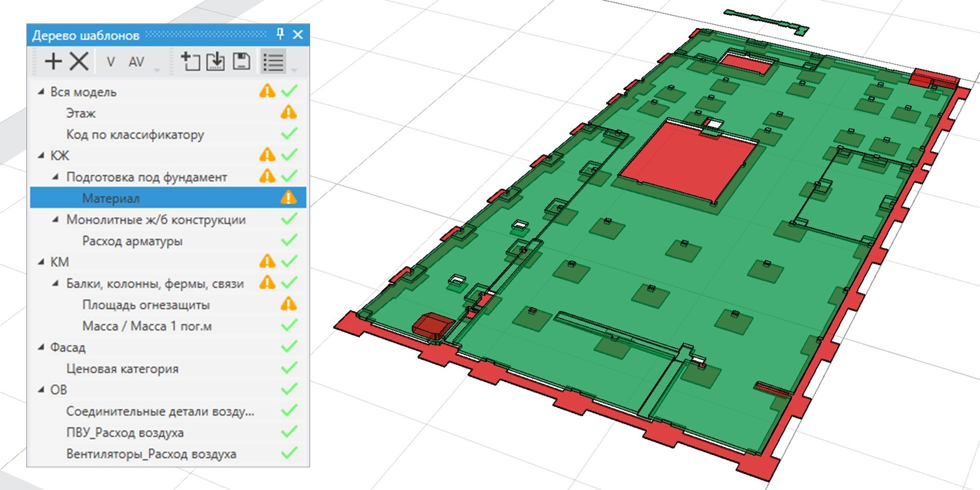Viewport: 980px width, 490px height.
Task: Click the floppy disk save icon
Action: [x=241, y=62]
